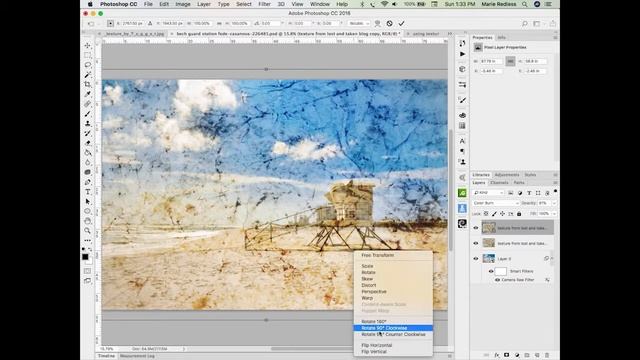
Task: Switch to the Info tab
Action: (501, 38)
